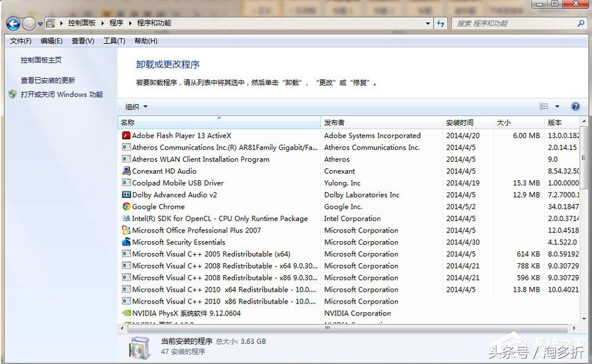The height and width of the screenshot is (364, 592).
Task: Click the NVIDIA PhysX 系统软件 icon
Action: (x=126, y=313)
